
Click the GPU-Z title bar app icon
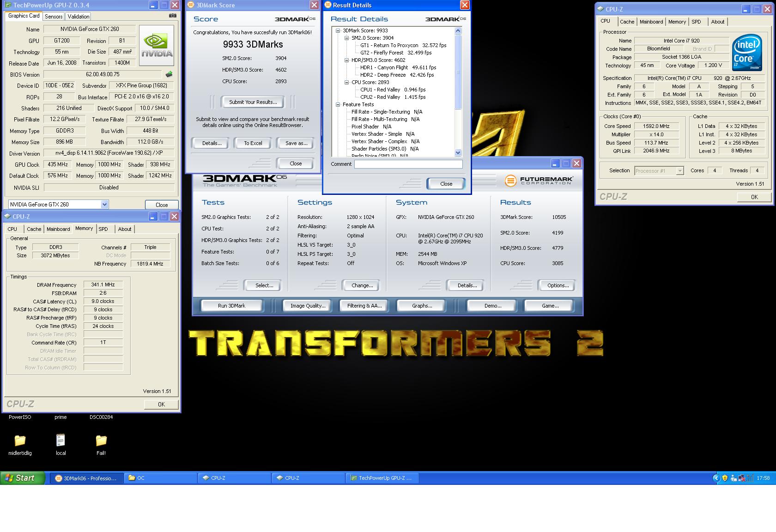pyautogui.click(x=8, y=5)
